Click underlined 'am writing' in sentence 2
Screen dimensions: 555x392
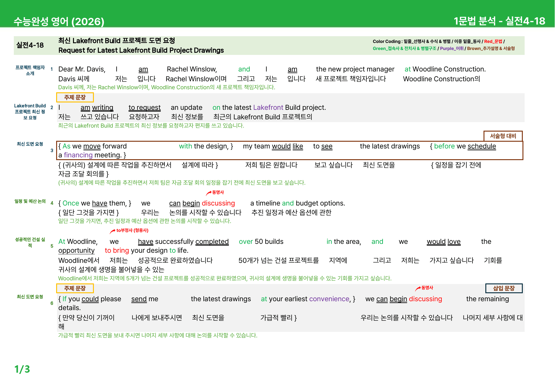click(x=97, y=108)
